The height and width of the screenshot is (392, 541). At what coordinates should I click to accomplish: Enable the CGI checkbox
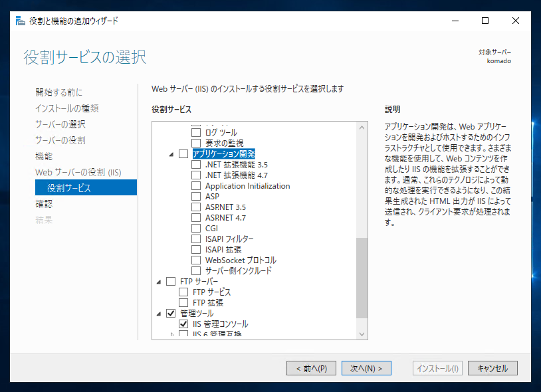(196, 229)
